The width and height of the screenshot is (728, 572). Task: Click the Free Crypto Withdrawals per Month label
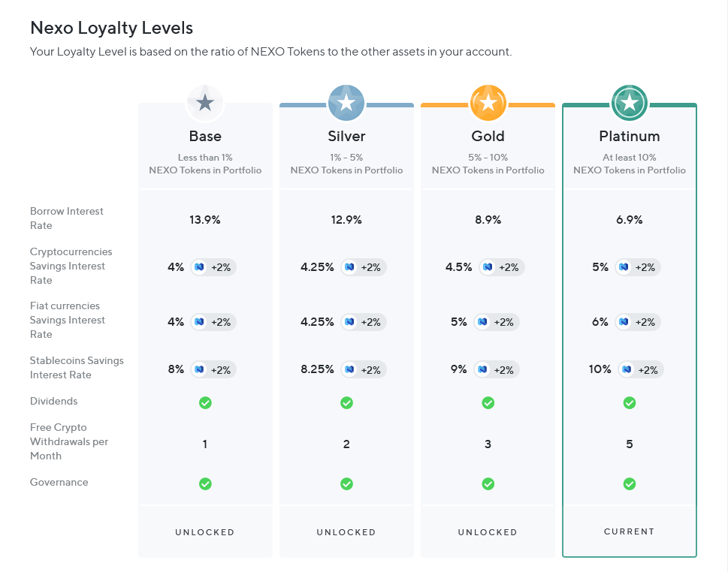point(68,441)
